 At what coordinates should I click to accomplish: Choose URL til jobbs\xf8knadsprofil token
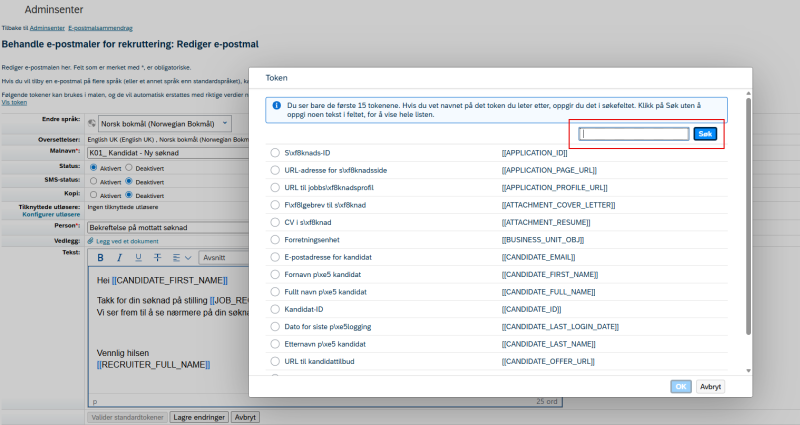pos(275,187)
